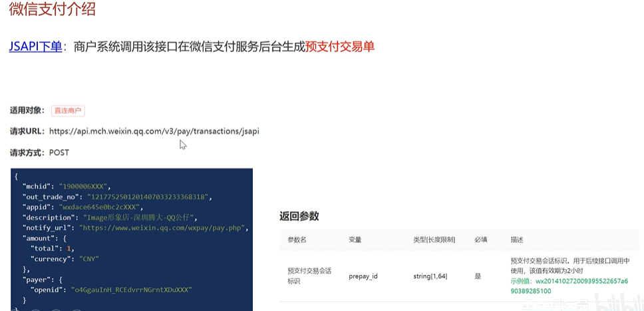Click the "out_trade_no" line in code block
Screen dimensions: 644x311
(x=117, y=197)
